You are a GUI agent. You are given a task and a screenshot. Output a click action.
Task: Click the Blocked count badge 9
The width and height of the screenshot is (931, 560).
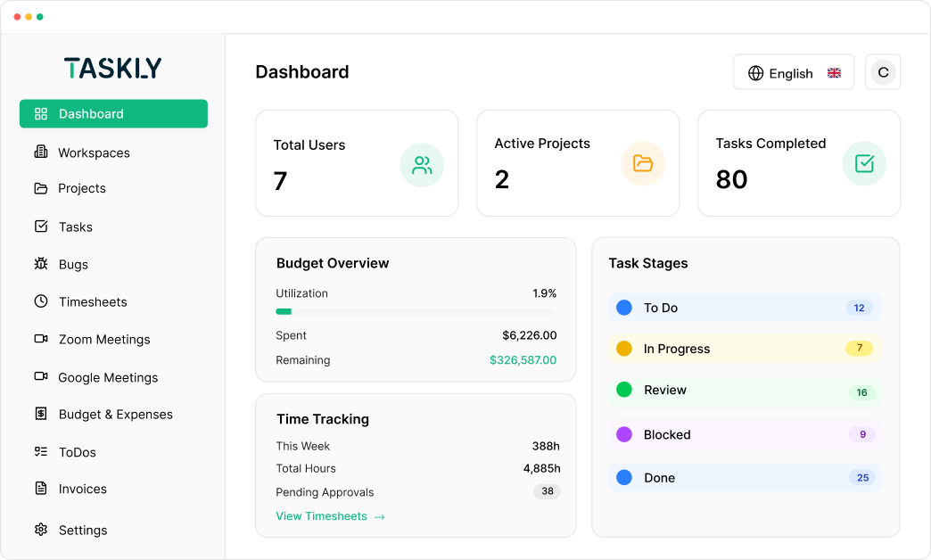pyautogui.click(x=862, y=434)
